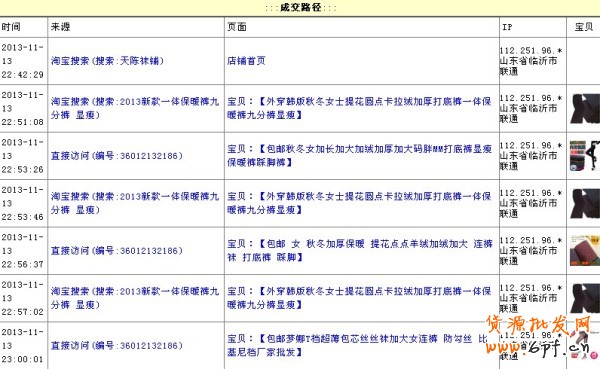Click IP cell 112.251.96.* in 22:56:37 row

[x=531, y=251]
